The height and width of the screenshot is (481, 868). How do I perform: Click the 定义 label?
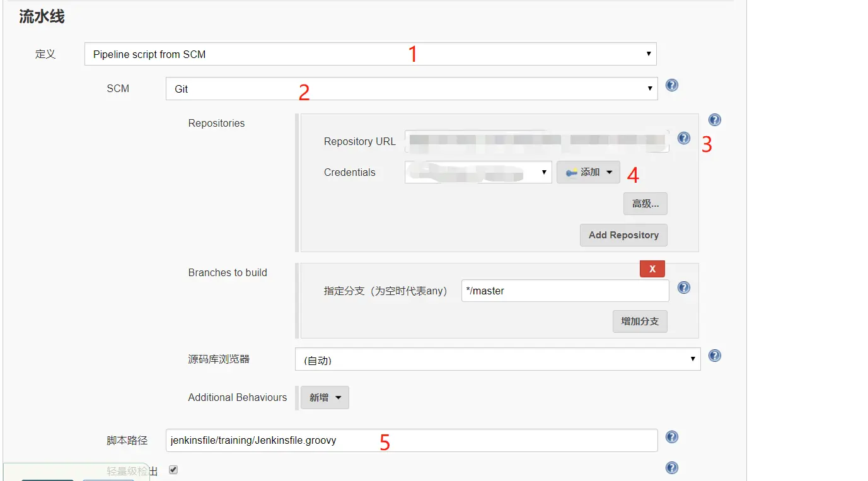coord(45,54)
